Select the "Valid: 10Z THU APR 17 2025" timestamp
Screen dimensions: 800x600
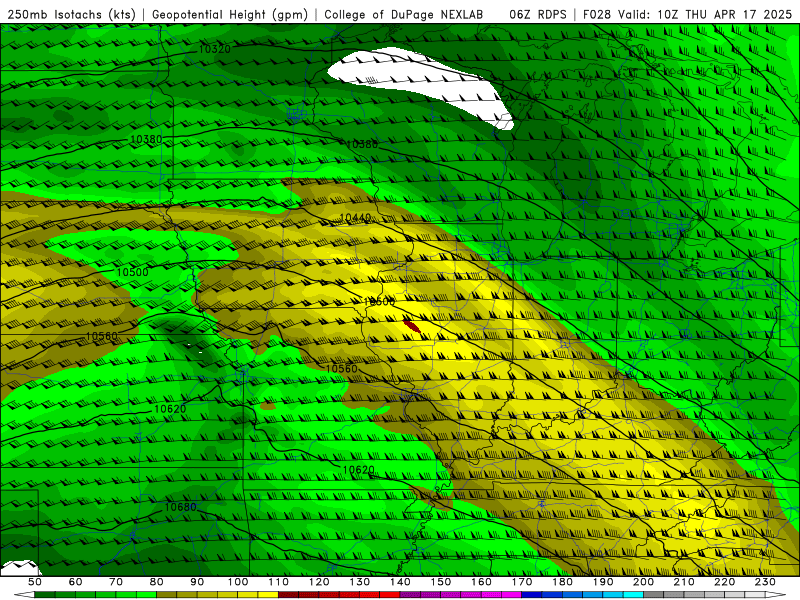click(x=705, y=15)
